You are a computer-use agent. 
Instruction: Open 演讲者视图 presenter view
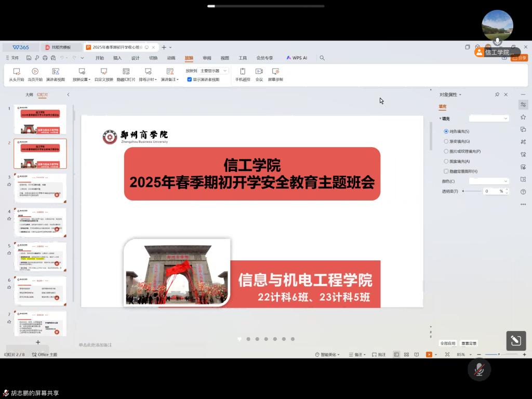click(x=56, y=72)
